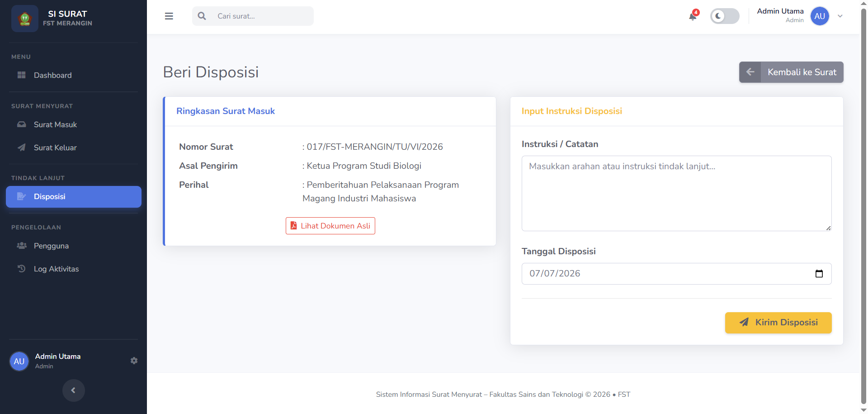Collapse the sidebar with chevron button
This screenshot has width=868, height=414.
point(73,390)
